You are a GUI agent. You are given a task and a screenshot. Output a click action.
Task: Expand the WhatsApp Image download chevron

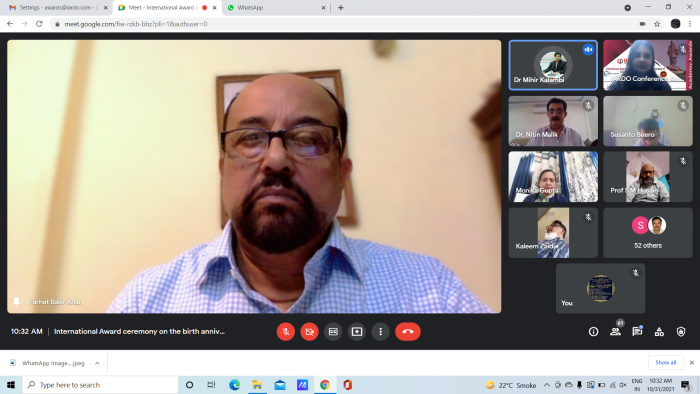(x=97, y=363)
